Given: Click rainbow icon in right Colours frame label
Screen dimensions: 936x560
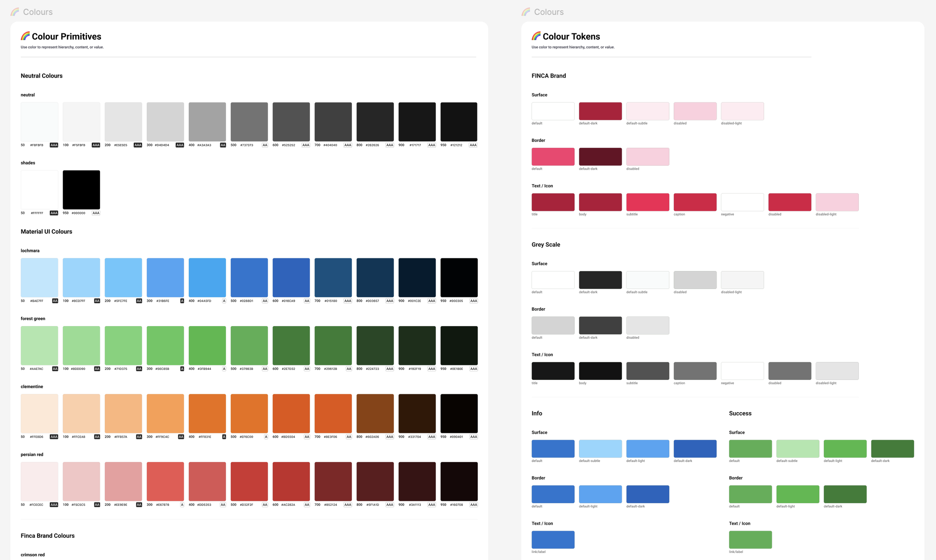Looking at the screenshot, I should [526, 12].
